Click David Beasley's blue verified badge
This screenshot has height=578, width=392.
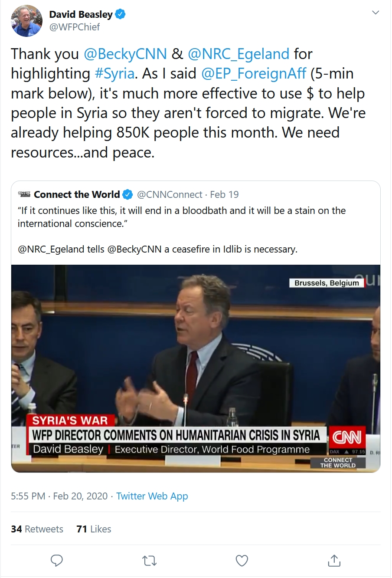tap(121, 14)
